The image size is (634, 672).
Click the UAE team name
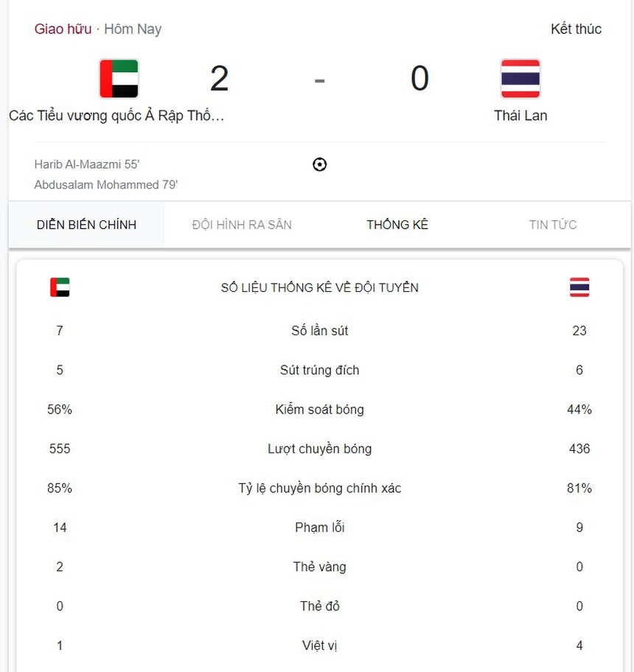point(116,116)
